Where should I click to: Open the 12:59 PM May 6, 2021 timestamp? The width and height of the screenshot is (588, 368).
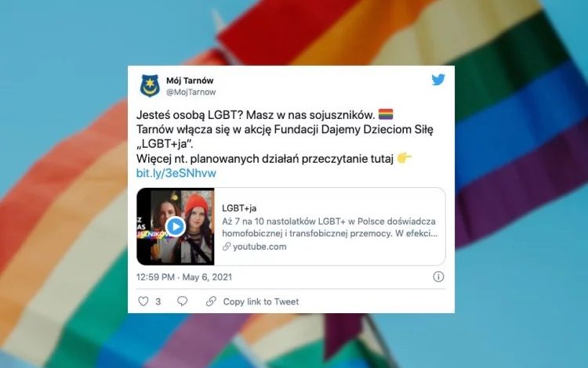pos(184,277)
